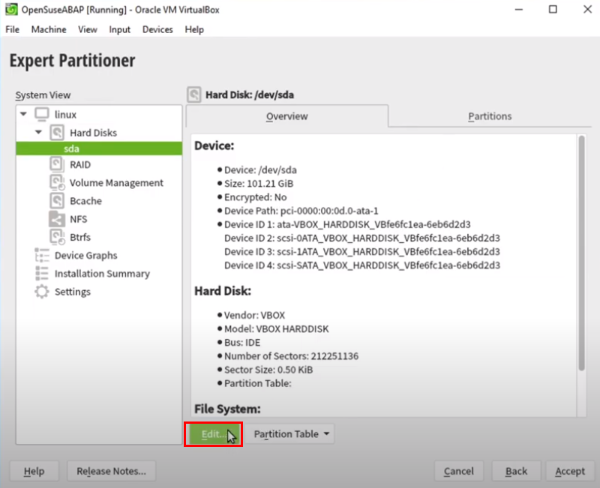Click the 'Bus: IDE' line
This screenshot has width=600, height=488.
pos(242,343)
